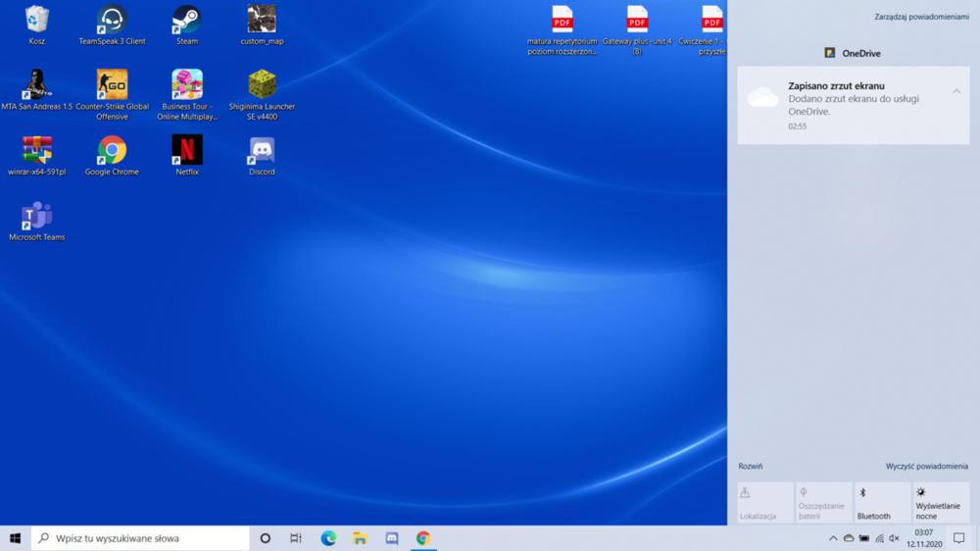Click the OneDrive notification group header
The width and height of the screenshot is (980, 551).
[x=854, y=53]
